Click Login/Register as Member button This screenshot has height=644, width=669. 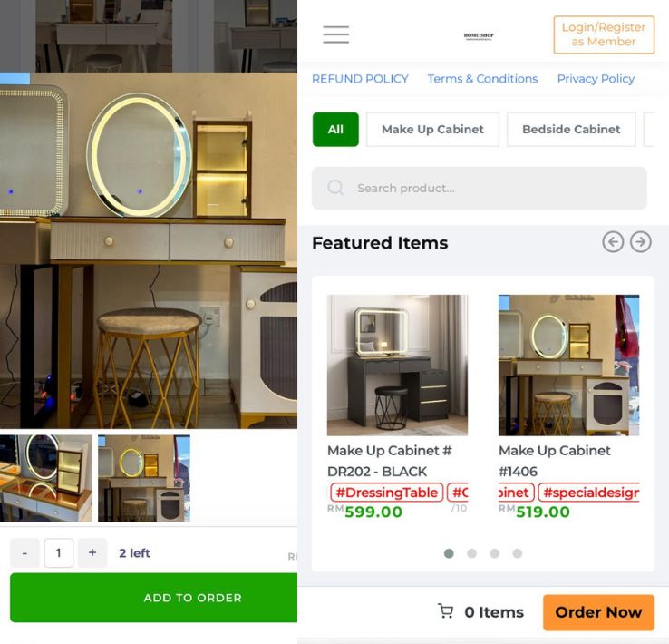604,34
